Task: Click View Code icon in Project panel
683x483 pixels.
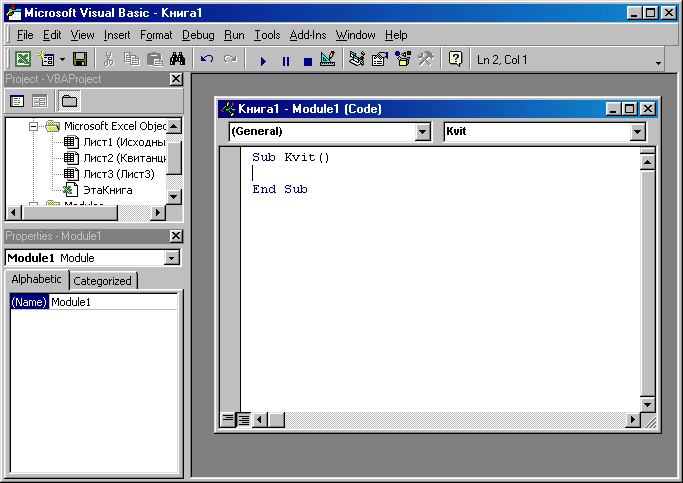Action: pos(17,101)
